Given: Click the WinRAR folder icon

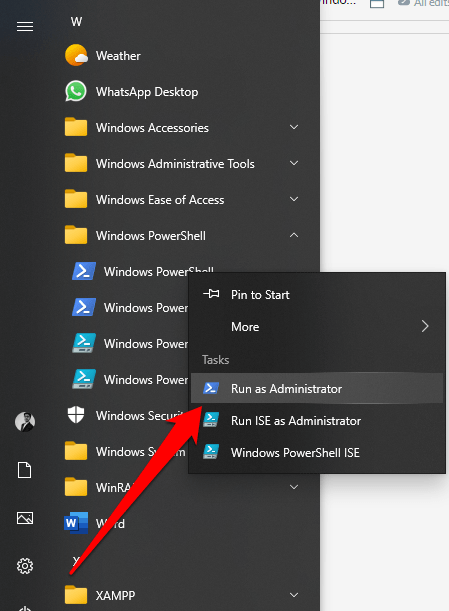Looking at the screenshot, I should (76, 487).
